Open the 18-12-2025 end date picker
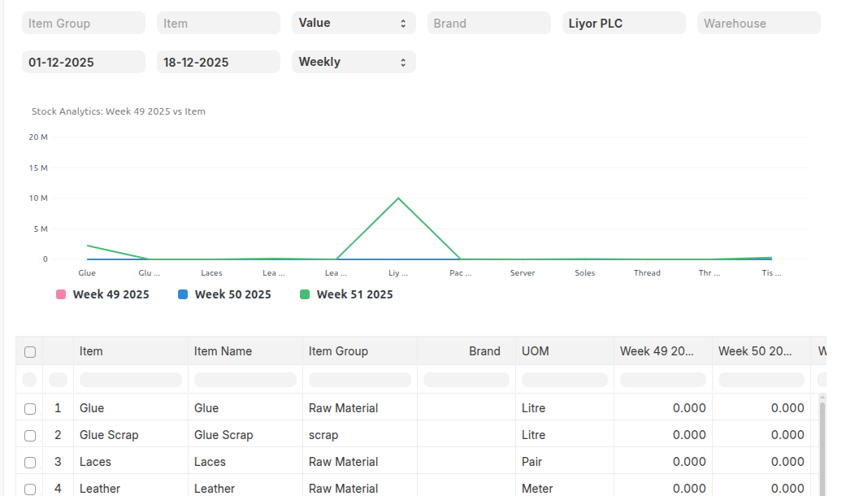Viewport: 868px width, 496px height. pyautogui.click(x=219, y=62)
